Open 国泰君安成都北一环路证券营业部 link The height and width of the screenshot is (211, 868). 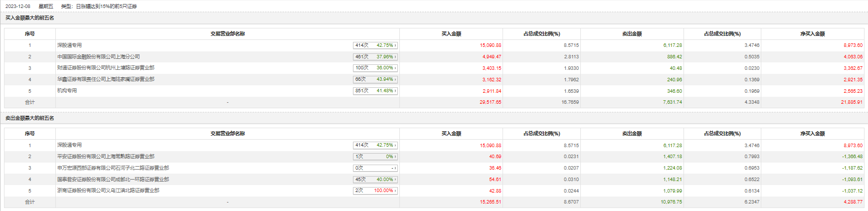[113, 180]
